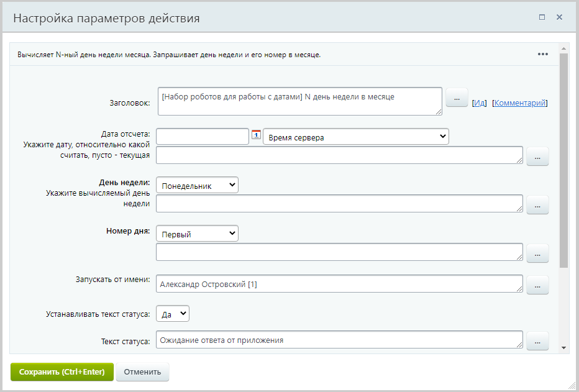Click into the Дата отсчета date input
Image resolution: width=579 pixels, height=392 pixels.
click(203, 137)
